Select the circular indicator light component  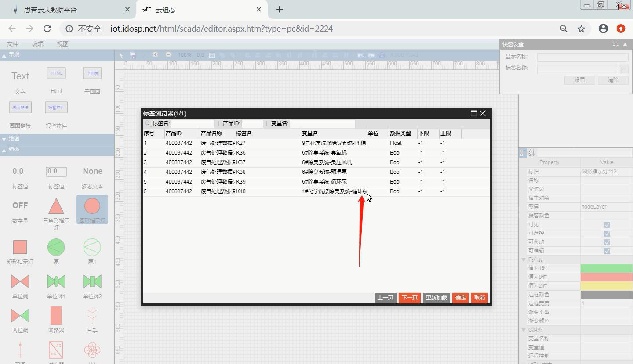coord(92,206)
